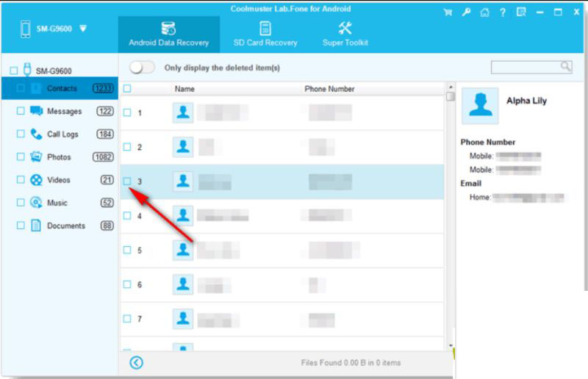Click the contact avatar in row 4
588x379 pixels.
pyautogui.click(x=183, y=215)
